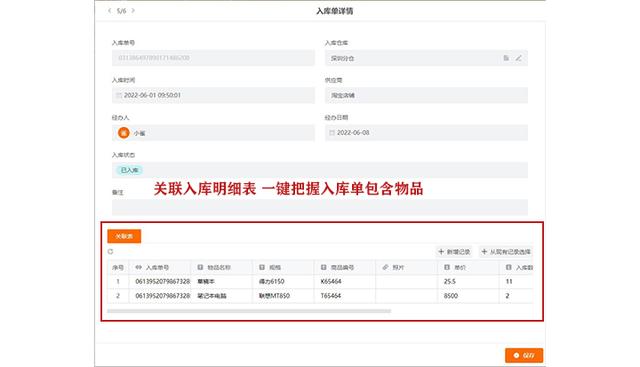Click the pencil edit icon in warehouse field
Image resolution: width=640 pixels, height=367 pixels.
pyautogui.click(x=518, y=58)
